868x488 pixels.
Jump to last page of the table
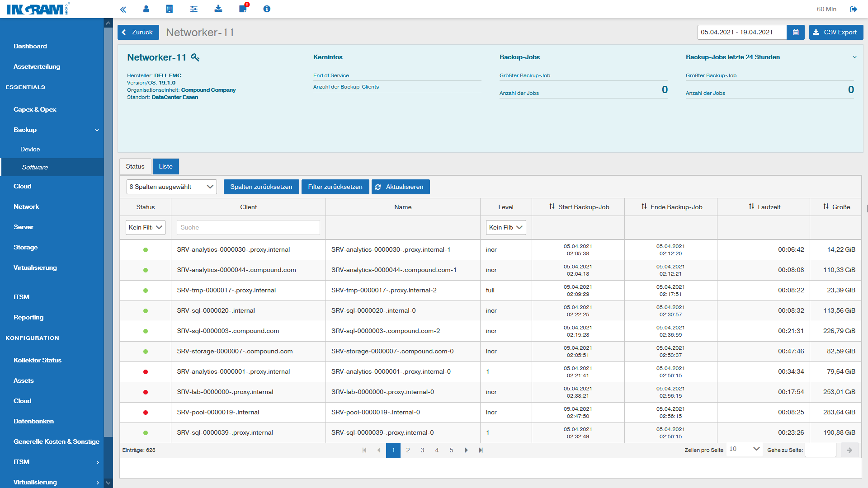tap(481, 450)
